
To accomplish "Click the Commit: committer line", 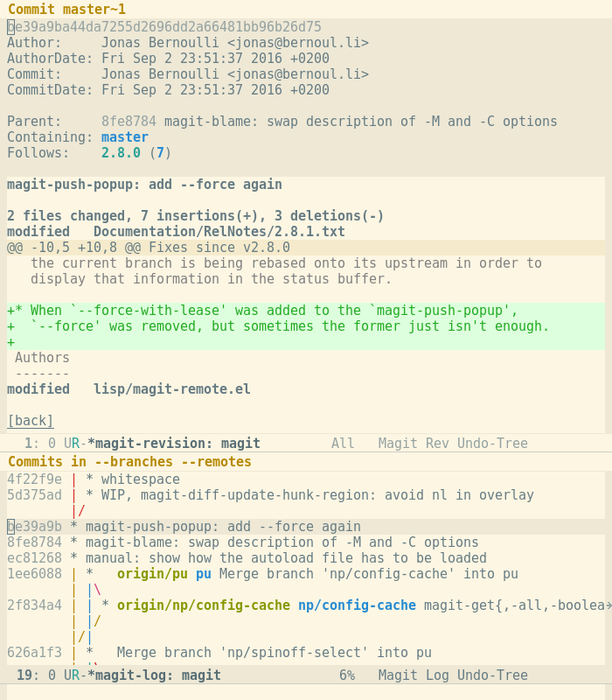I will click(188, 74).
